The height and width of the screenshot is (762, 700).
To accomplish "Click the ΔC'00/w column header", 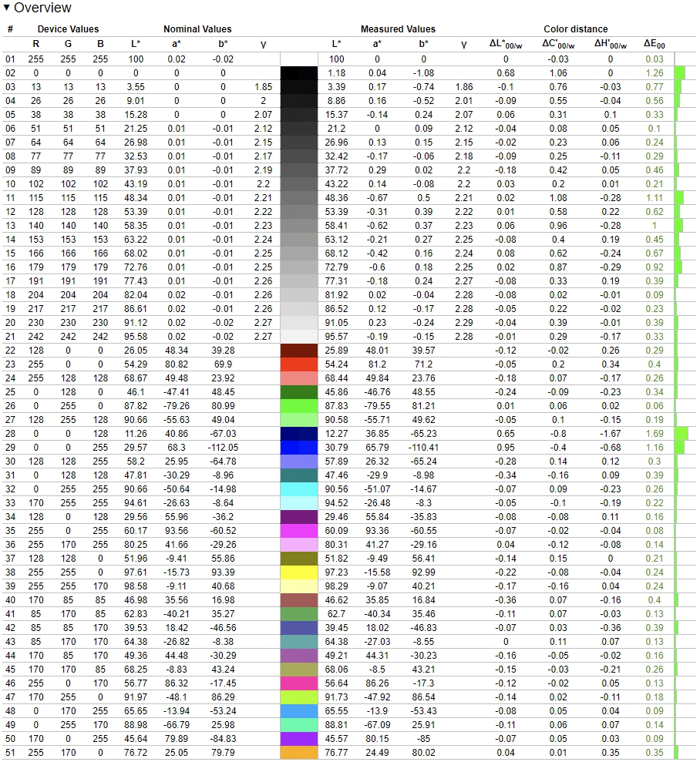I will [558, 44].
